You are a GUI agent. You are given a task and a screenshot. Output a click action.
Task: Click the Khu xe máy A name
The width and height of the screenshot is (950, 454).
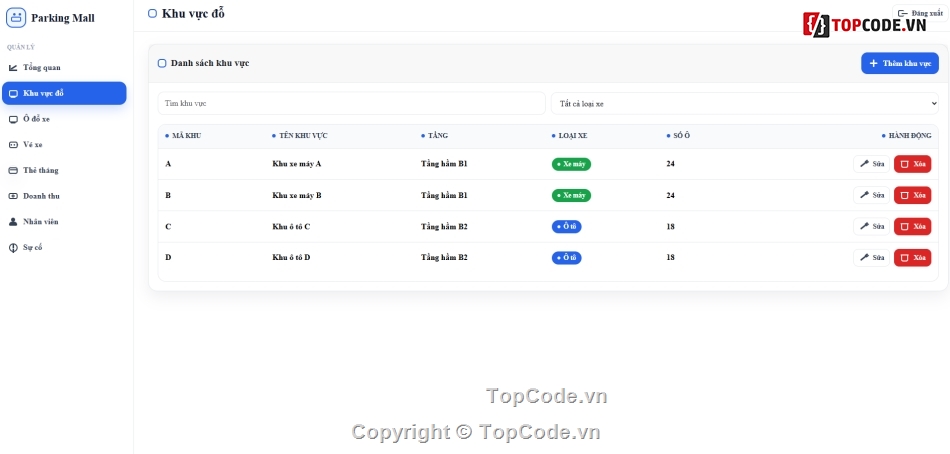(x=296, y=164)
